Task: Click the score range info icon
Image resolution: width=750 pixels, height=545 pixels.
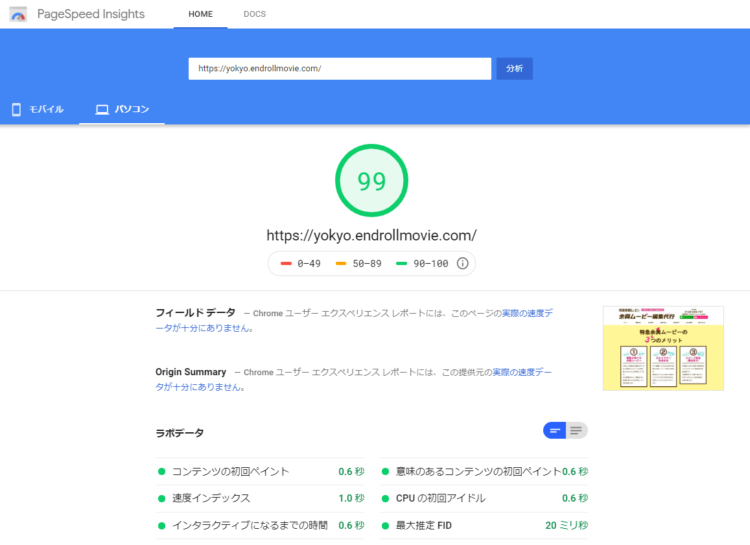Action: tap(463, 263)
